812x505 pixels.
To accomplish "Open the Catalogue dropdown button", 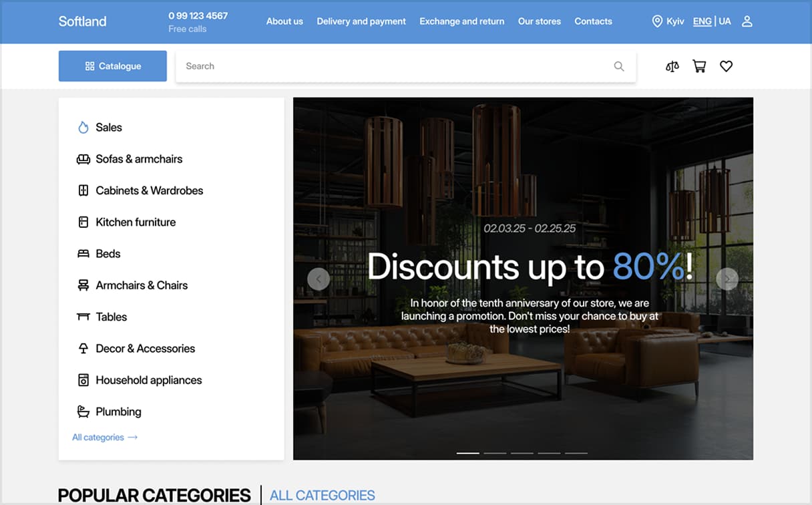I will pyautogui.click(x=113, y=66).
